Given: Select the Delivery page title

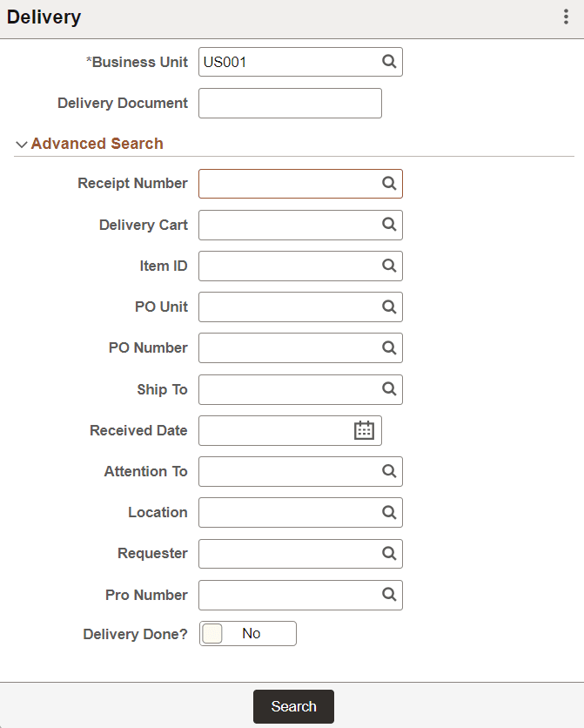Looking at the screenshot, I should 44,17.
